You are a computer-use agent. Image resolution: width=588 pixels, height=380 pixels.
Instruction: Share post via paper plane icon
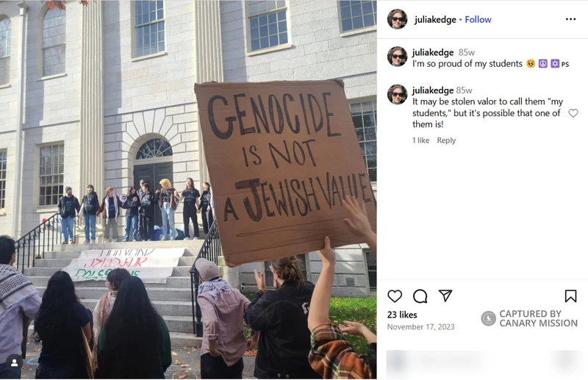(x=445, y=295)
